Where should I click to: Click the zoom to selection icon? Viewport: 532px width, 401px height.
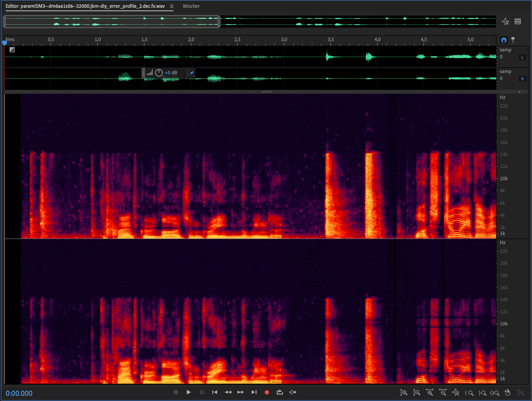tap(495, 393)
